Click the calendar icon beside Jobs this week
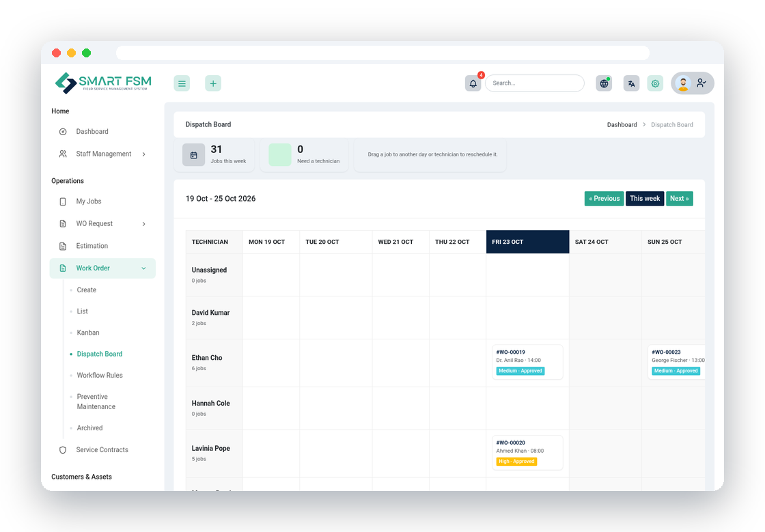Viewport: 765px width, 532px height. coord(194,155)
